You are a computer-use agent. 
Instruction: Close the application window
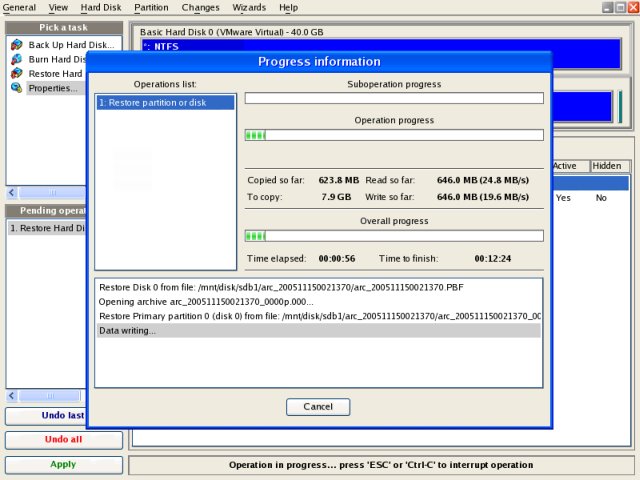pos(633,7)
